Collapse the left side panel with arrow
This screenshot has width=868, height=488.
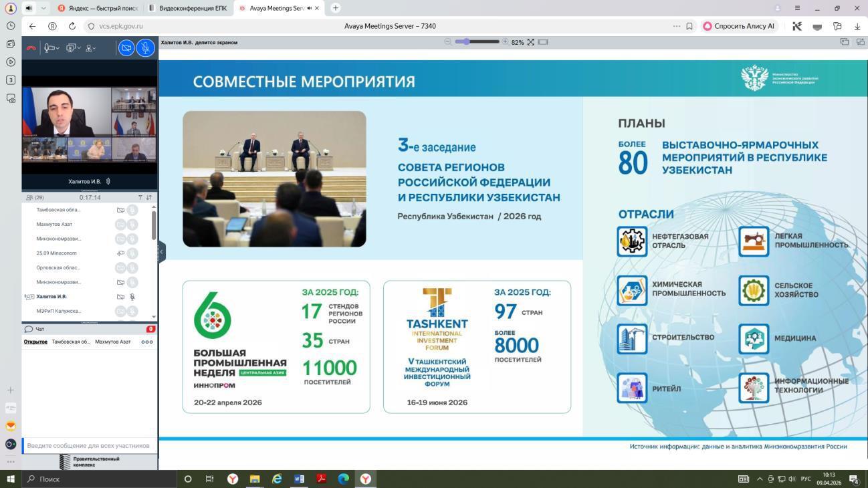(161, 252)
